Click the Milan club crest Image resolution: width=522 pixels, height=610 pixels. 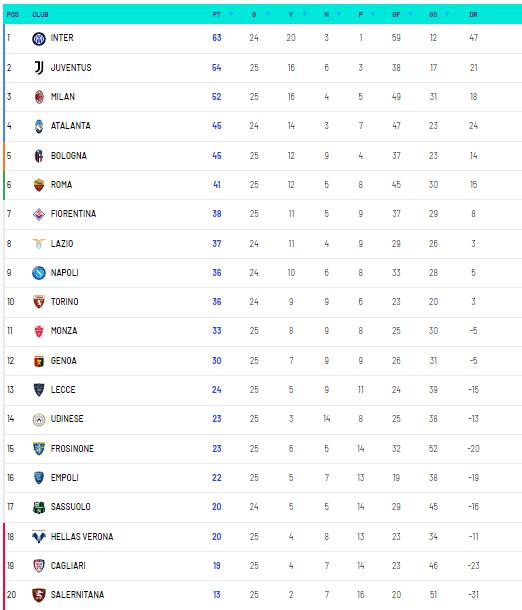tap(39, 97)
